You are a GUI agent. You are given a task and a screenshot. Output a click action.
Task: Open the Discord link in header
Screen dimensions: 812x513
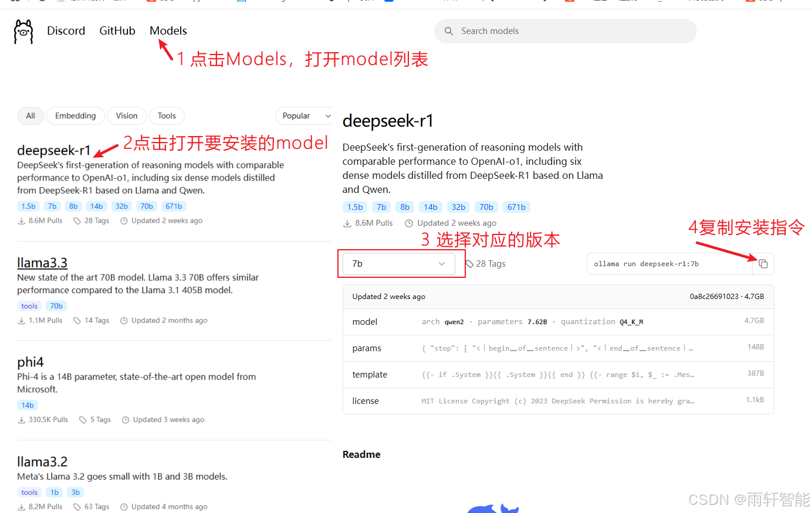66,30
